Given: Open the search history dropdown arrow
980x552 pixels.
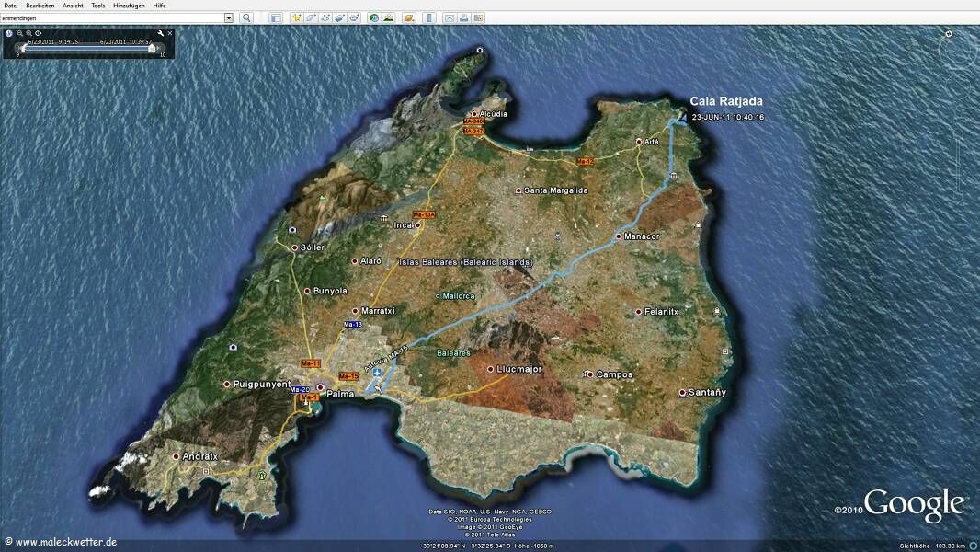Looking at the screenshot, I should click(x=229, y=17).
